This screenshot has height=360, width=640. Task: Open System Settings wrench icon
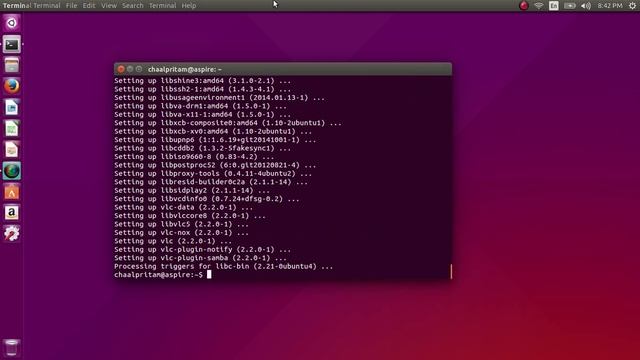tap(11, 234)
